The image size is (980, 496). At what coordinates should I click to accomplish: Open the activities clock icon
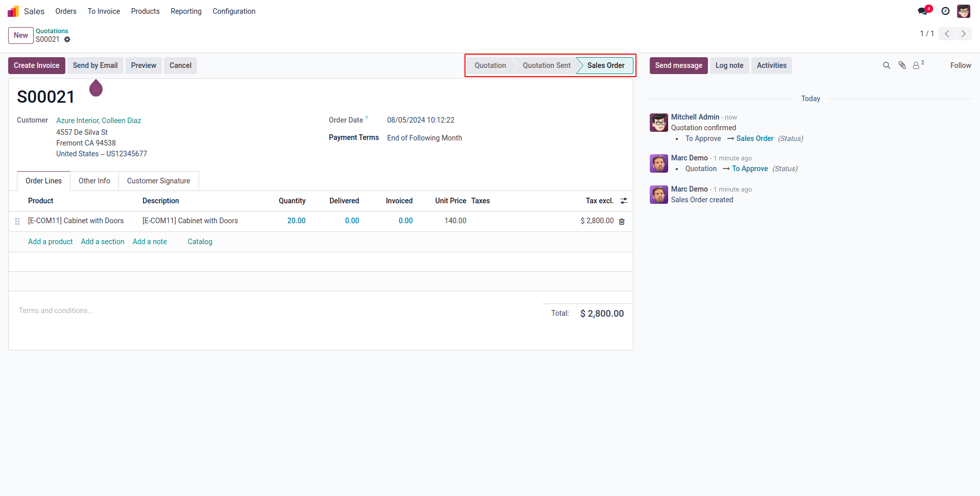[x=945, y=11]
